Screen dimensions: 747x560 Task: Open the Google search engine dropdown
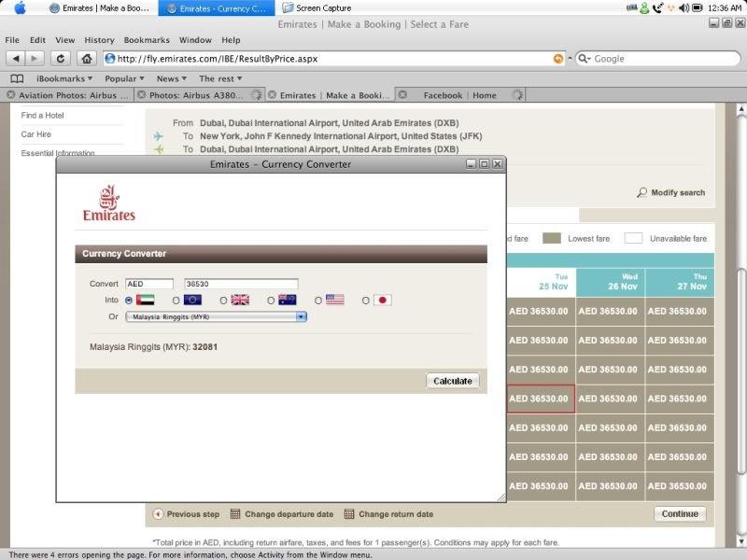click(585, 59)
